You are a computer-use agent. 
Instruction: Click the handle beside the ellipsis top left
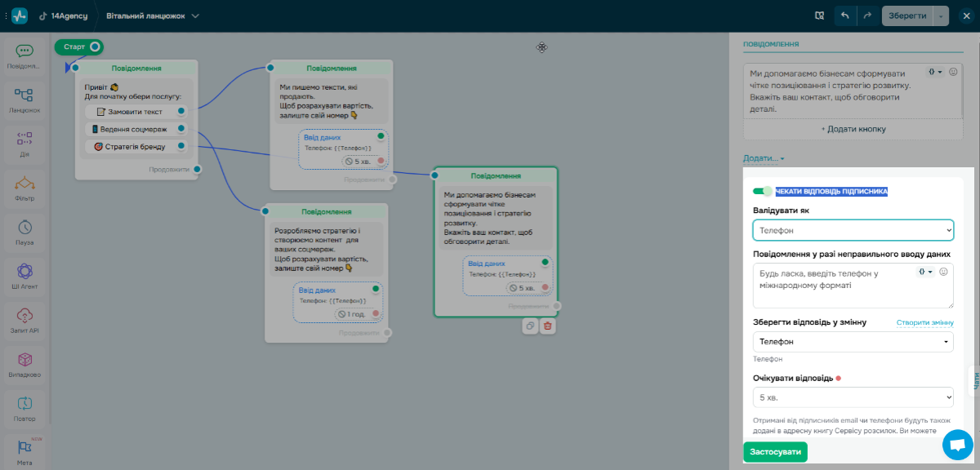(x=6, y=16)
